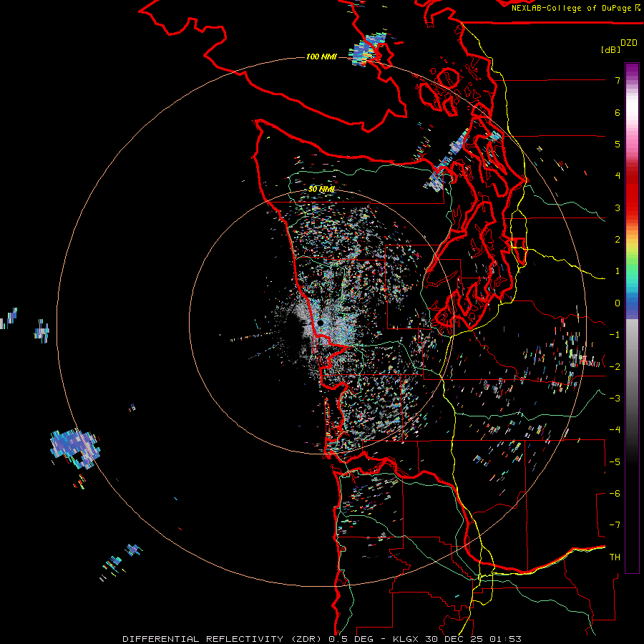The image size is (644, 644).
Task: Click the -5 value on the color scale
Action: click(x=615, y=462)
